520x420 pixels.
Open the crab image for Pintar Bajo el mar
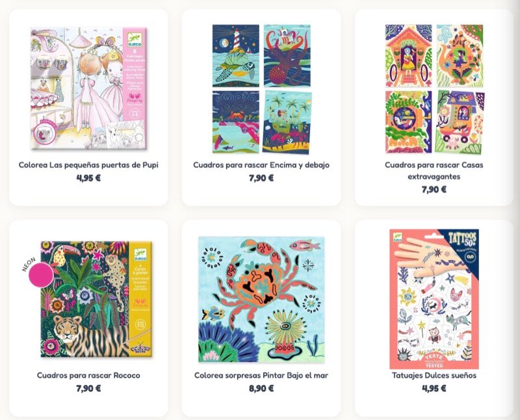pyautogui.click(x=261, y=299)
